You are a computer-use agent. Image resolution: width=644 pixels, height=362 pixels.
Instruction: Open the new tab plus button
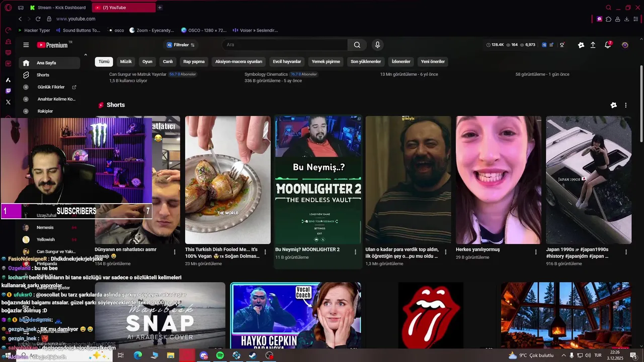click(159, 8)
